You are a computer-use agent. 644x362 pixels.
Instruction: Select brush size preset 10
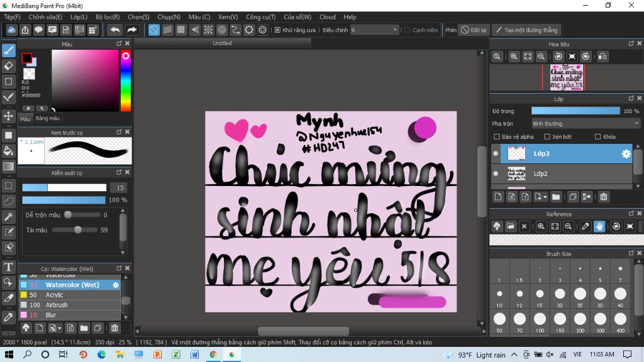pyautogui.click(x=499, y=297)
